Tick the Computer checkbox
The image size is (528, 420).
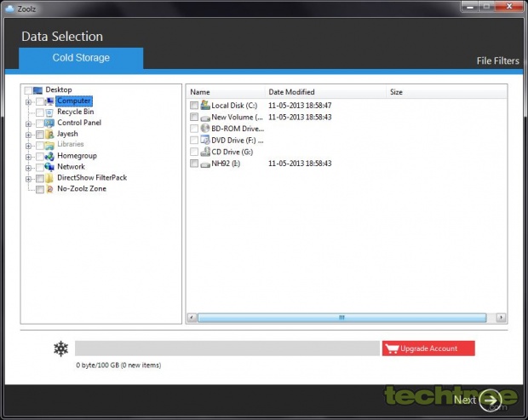tap(40, 101)
